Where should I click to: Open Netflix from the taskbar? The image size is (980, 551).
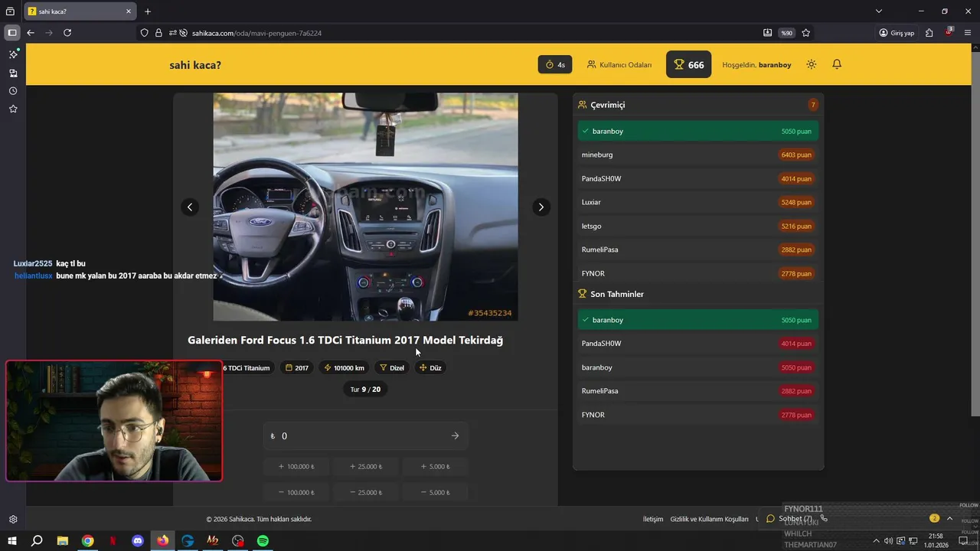click(113, 541)
